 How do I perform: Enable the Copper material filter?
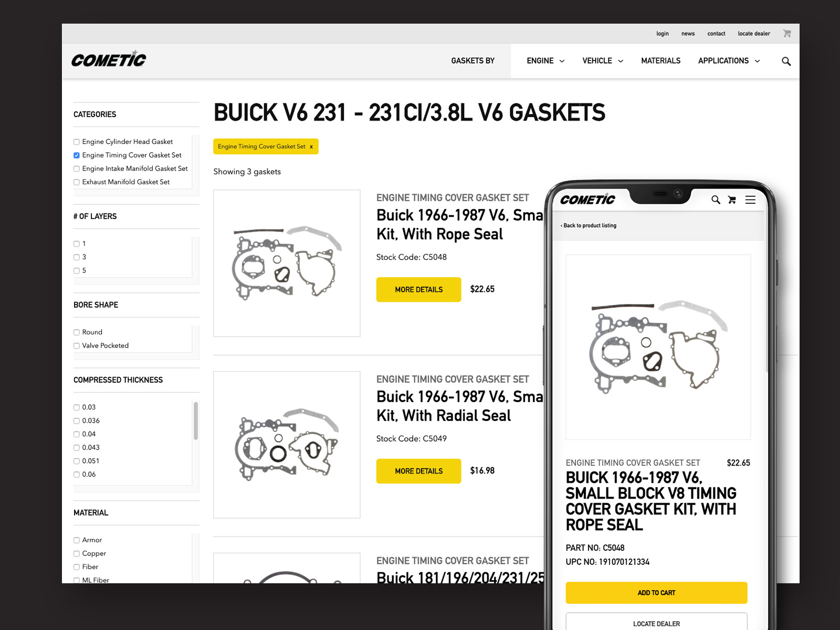[77, 554]
